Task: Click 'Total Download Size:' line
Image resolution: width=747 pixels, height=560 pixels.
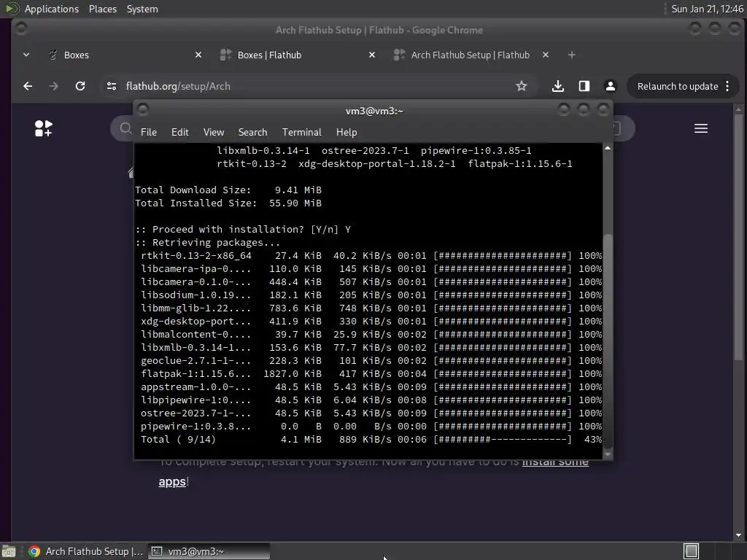Action: (x=228, y=190)
